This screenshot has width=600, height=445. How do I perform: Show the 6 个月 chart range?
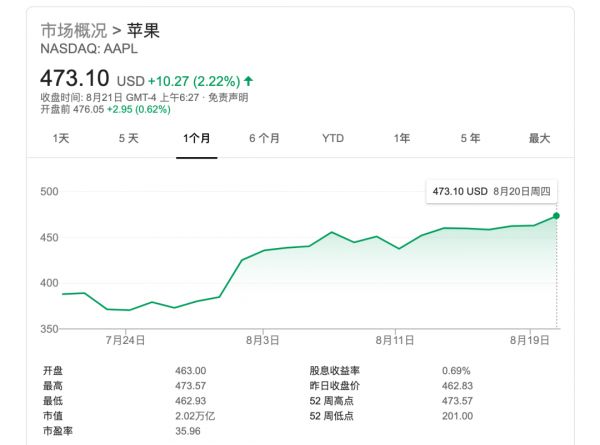[x=264, y=138]
